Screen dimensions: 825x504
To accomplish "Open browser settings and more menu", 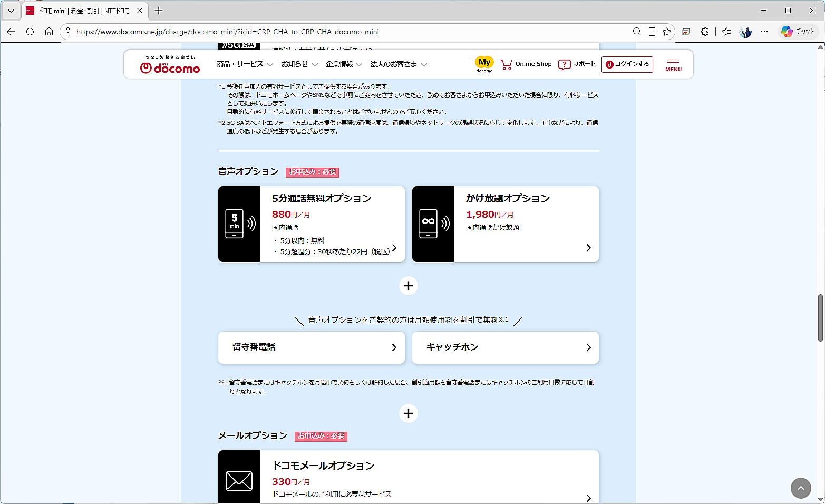I will click(x=764, y=32).
